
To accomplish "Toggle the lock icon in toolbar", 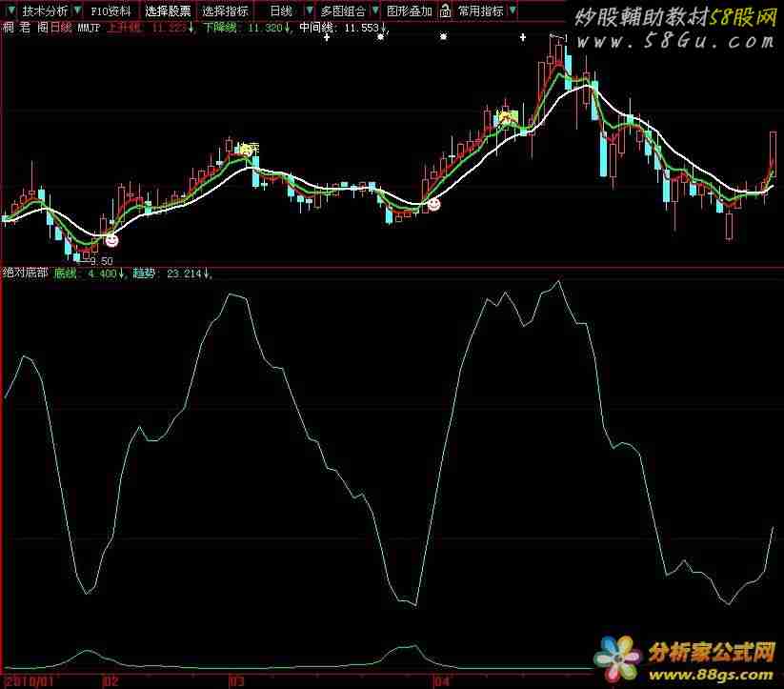I will [445, 10].
